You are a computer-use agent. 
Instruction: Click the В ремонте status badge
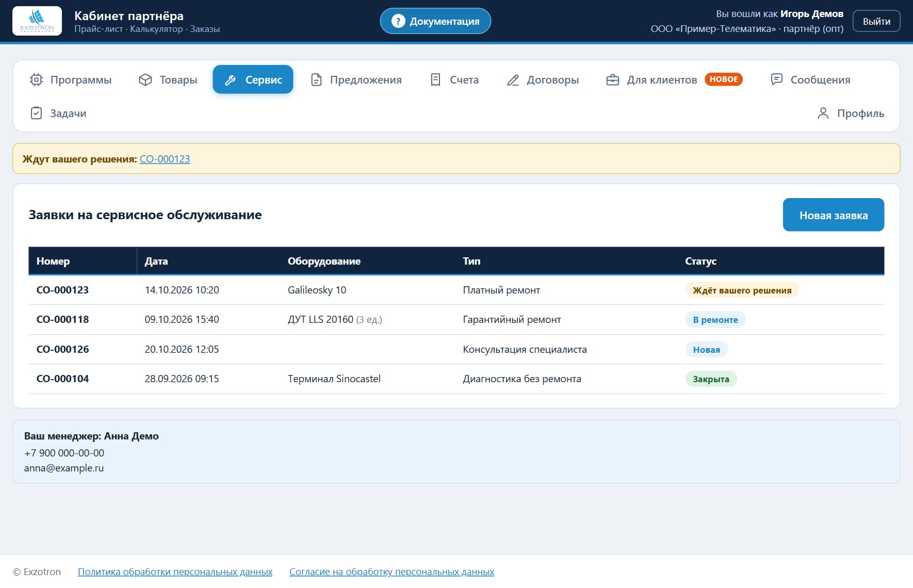point(715,320)
